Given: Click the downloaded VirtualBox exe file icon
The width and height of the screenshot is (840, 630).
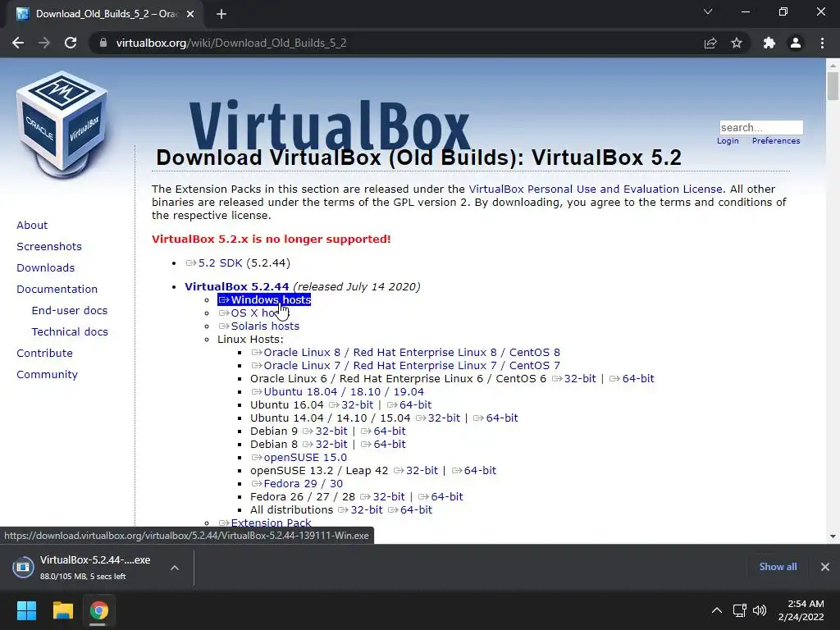Looking at the screenshot, I should click(x=23, y=567).
